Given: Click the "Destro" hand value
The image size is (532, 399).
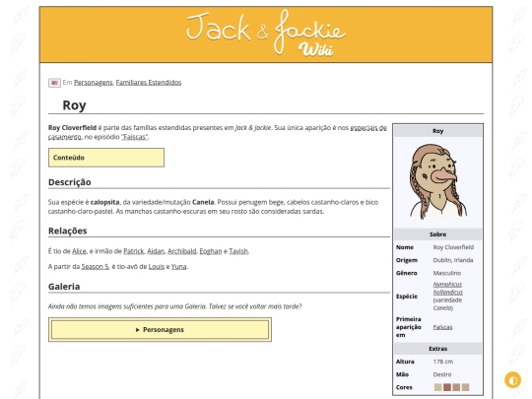Looking at the screenshot, I should [442, 374].
